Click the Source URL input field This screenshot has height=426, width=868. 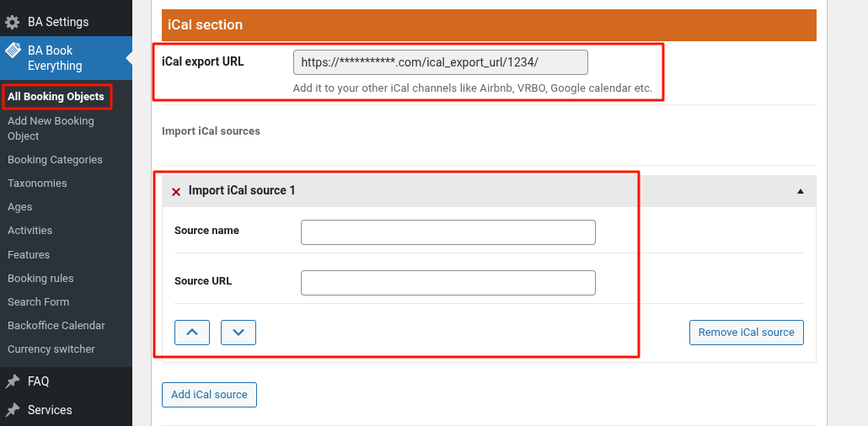447,283
